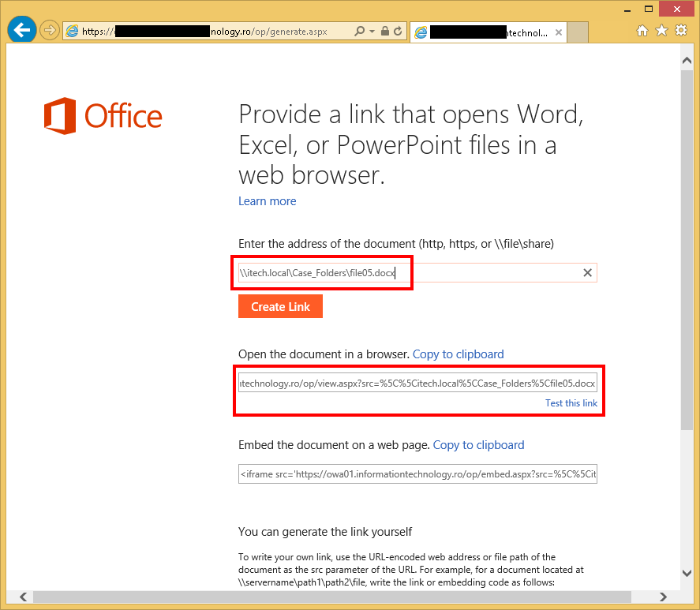Expand the address bar autocomplete dropdown arrow
This screenshot has width=700, height=610.
(x=372, y=32)
